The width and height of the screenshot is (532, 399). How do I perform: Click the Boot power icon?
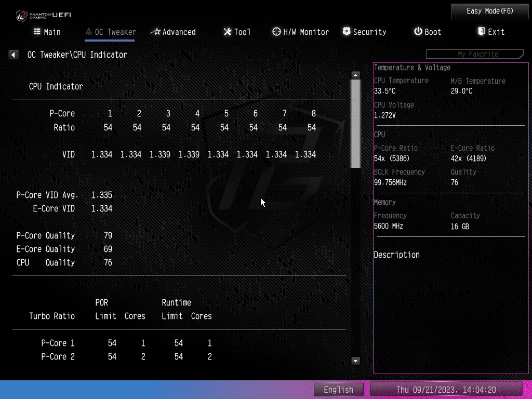(x=418, y=32)
